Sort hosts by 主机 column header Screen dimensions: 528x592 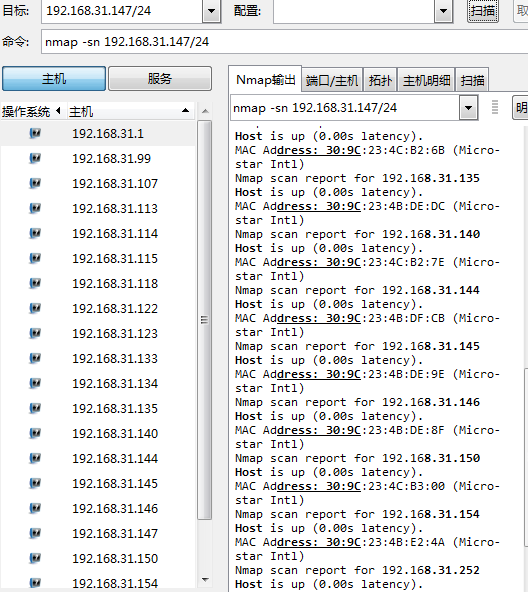(131, 111)
